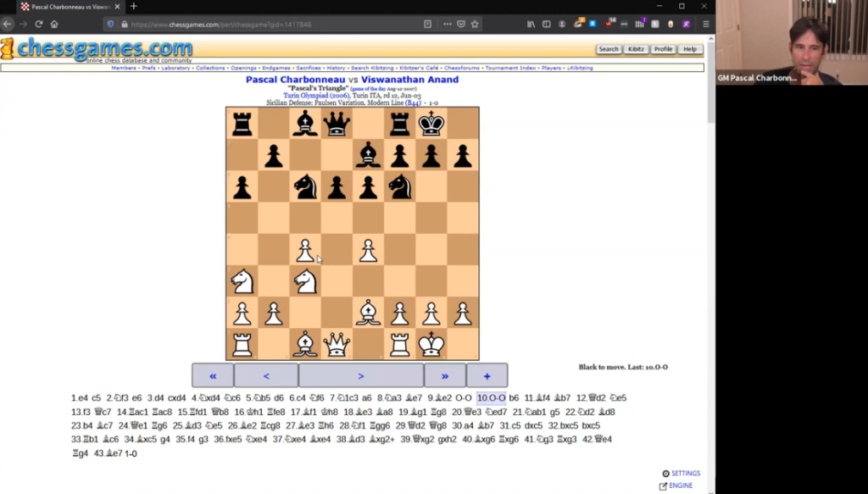Advance one move with '>' button
The height and width of the screenshot is (494, 868).
360,375
